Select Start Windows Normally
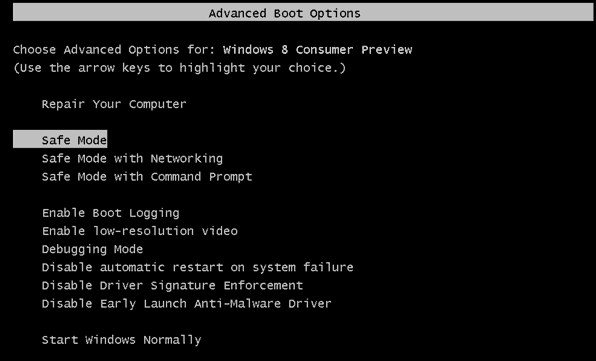 pyautogui.click(x=121, y=340)
